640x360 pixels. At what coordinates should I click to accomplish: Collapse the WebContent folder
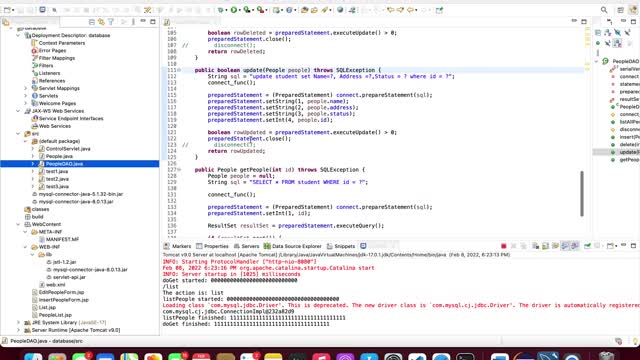pos(18,224)
